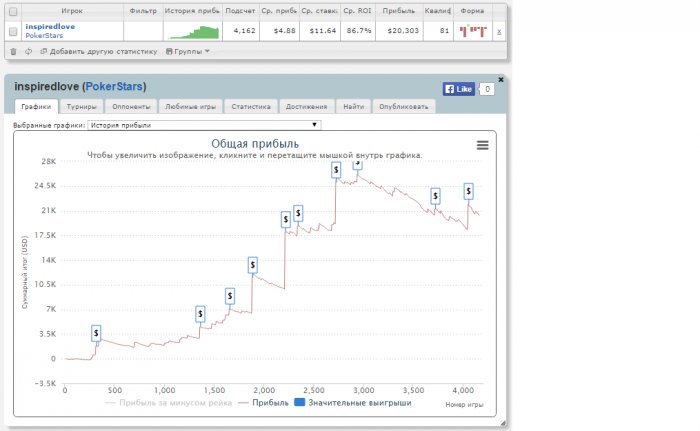The width and height of the screenshot is (700, 431).
Task: Toggle the Прибыль series in legend
Action: [264, 402]
